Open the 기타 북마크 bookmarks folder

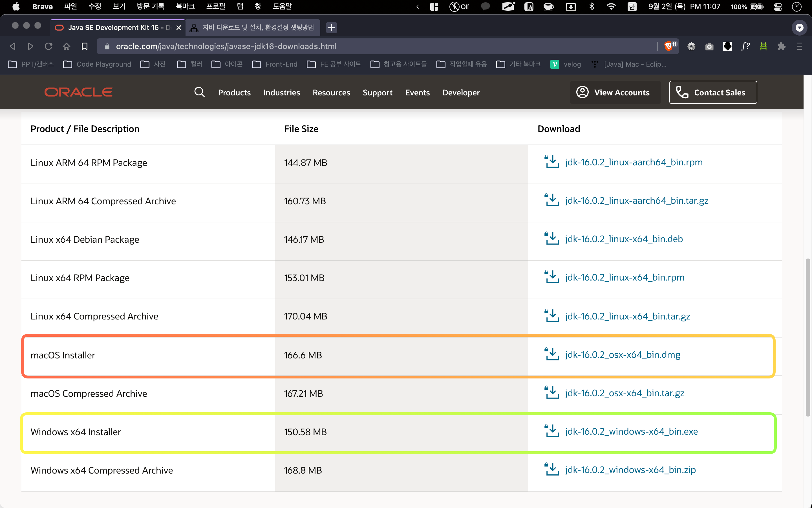[518, 64]
